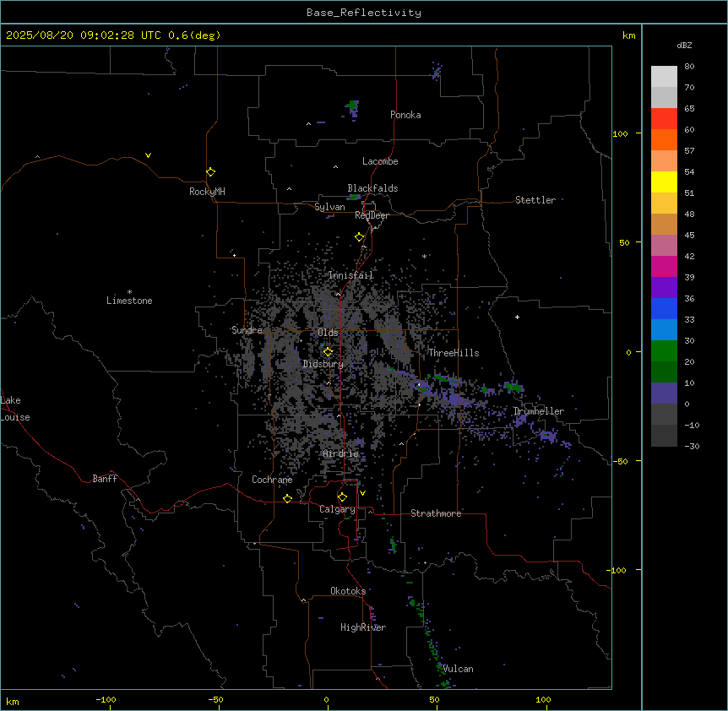Click the Ponoka city label
The height and width of the screenshot is (711, 728).
[405, 115]
